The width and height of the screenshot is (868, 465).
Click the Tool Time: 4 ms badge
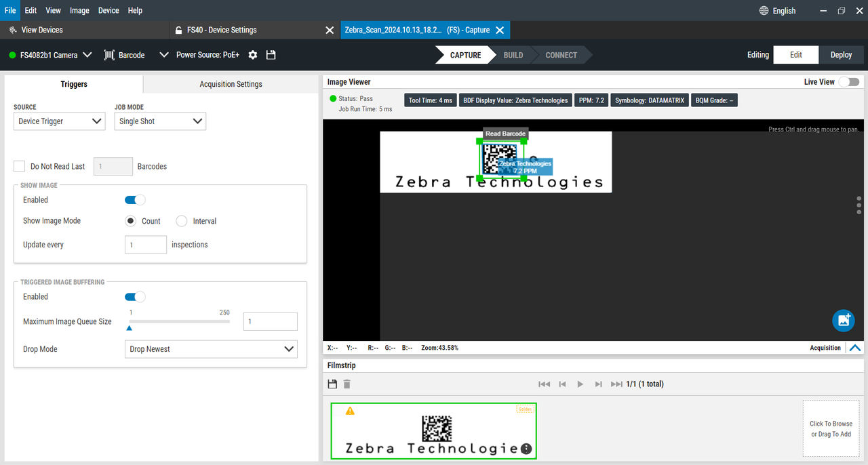(430, 100)
